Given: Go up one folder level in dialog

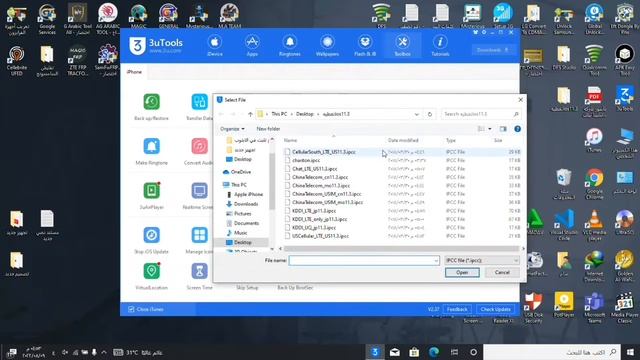Looking at the screenshot, I should 250,114.
